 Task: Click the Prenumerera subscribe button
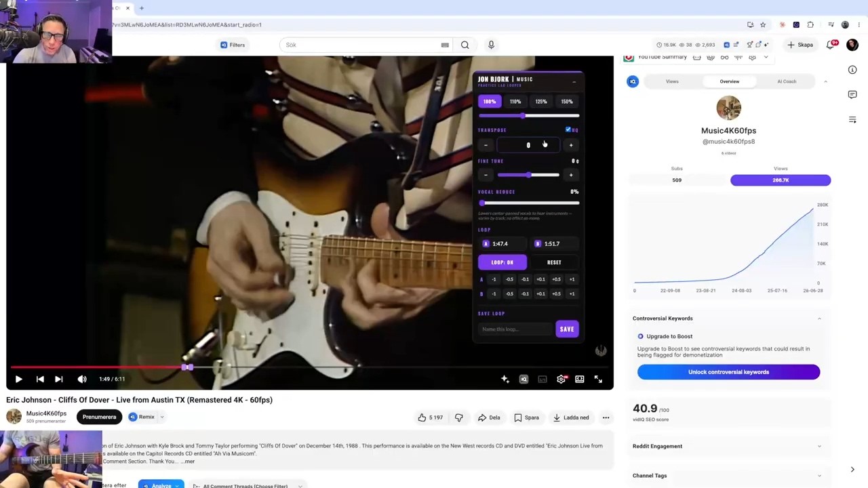point(100,417)
